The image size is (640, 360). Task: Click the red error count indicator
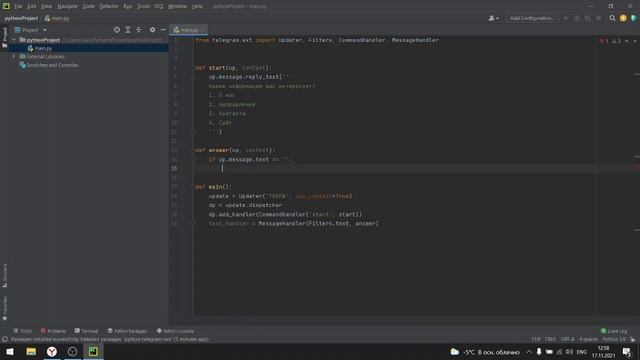click(604, 41)
